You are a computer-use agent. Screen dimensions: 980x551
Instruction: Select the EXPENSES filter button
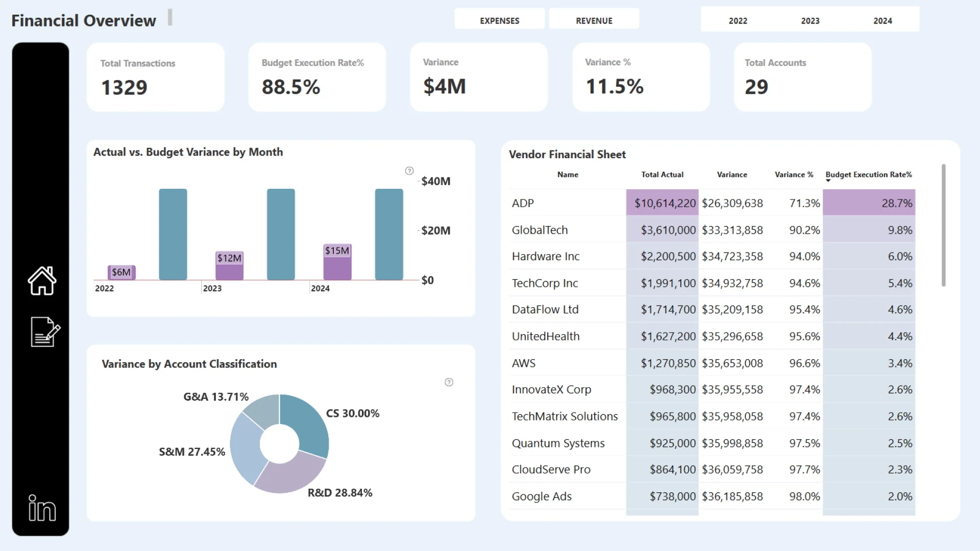(x=499, y=21)
